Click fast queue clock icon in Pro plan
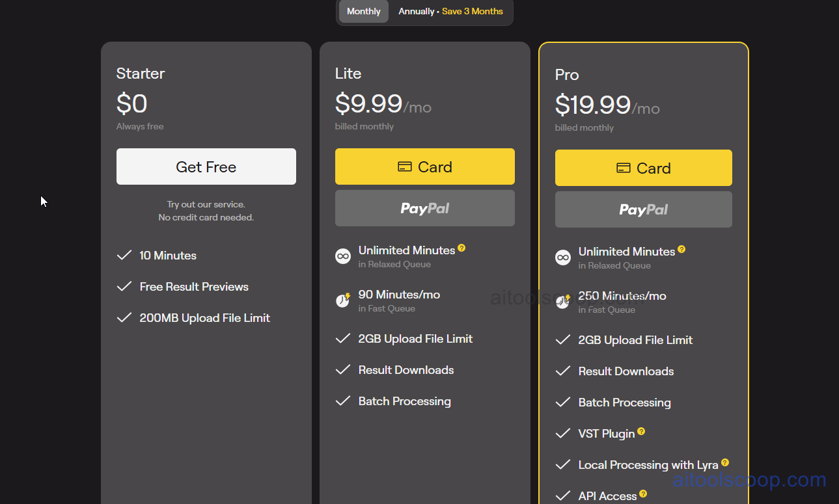Viewport: 839px width, 504px height. (563, 302)
